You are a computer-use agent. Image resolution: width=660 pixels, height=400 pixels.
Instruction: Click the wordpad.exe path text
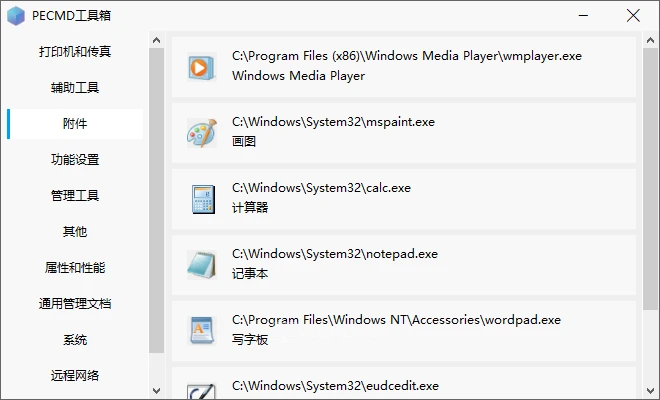pos(396,320)
